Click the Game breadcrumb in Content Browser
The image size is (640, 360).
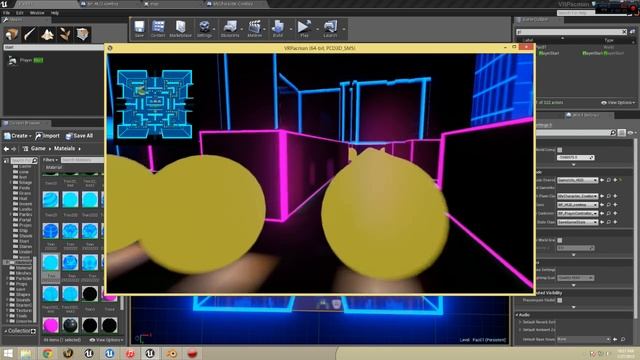(38, 149)
